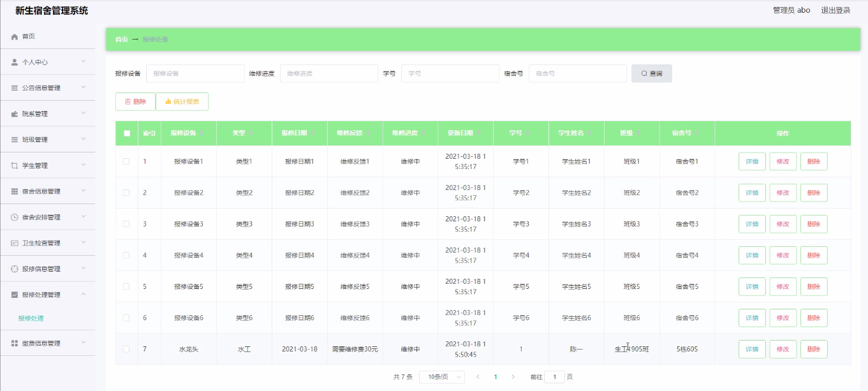Screen dimensions: 868x391
Task: Click the person icon for 个人中心
Action: (x=15, y=63)
